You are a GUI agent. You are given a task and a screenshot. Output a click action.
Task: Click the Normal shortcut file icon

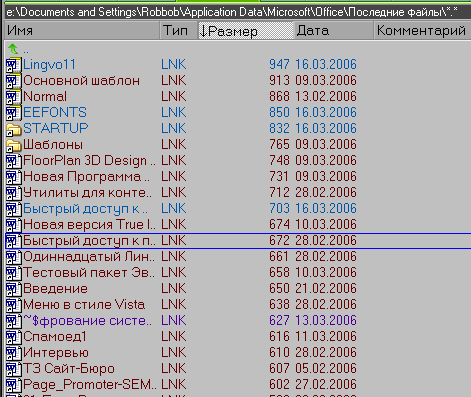click(x=13, y=97)
